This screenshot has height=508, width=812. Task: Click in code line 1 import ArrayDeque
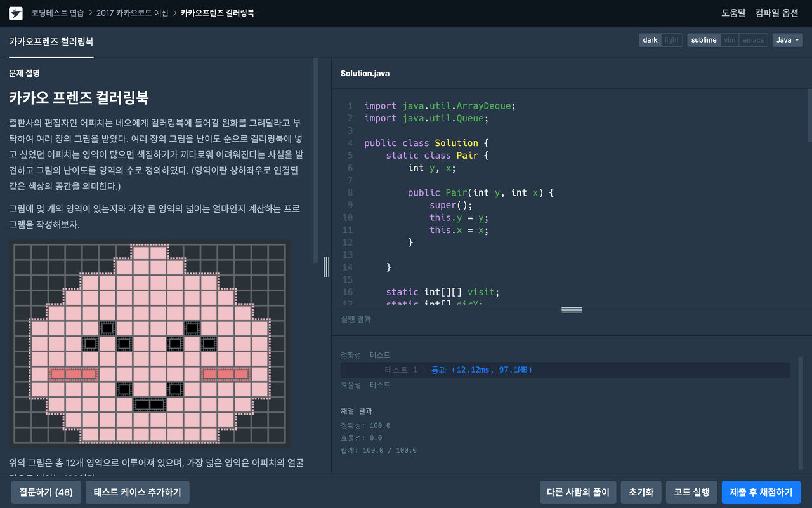[x=440, y=106]
